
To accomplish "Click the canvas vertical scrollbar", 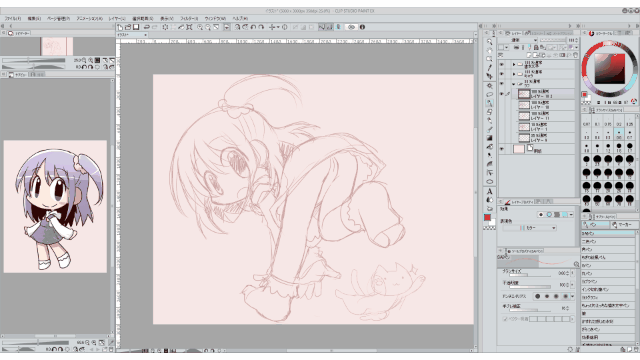I will (x=475, y=192).
